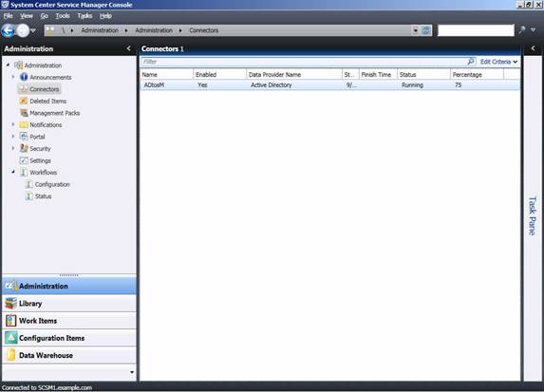Select Status under Workflows
The width and height of the screenshot is (544, 392).
pos(43,196)
